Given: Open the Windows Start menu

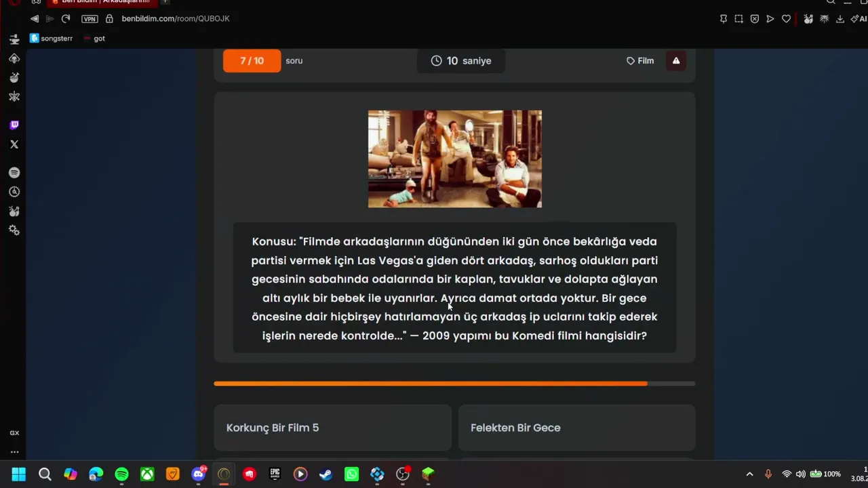Looking at the screenshot, I should coord(19,474).
